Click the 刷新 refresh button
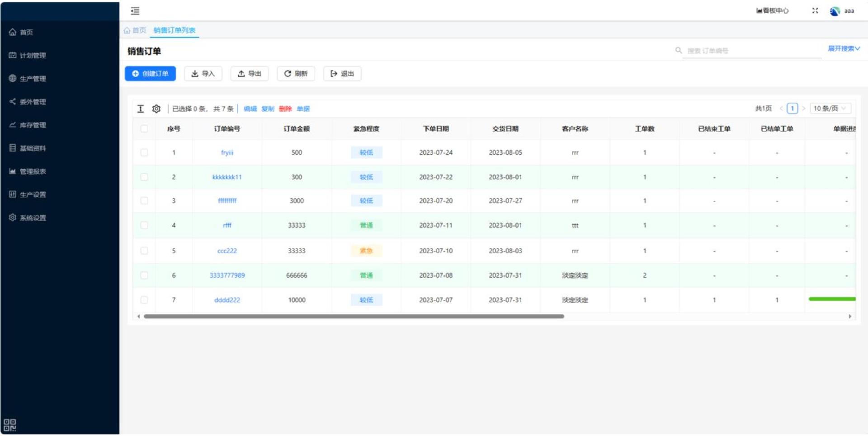The image size is (868, 436). (296, 74)
